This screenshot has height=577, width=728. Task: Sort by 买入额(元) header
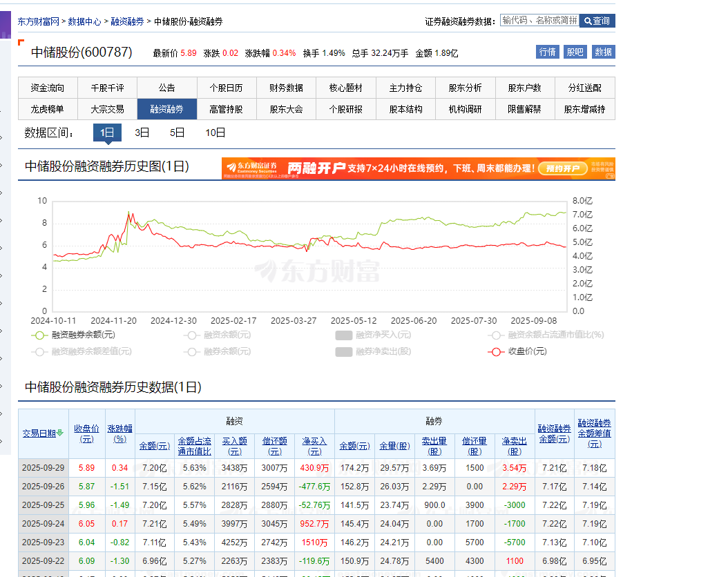[234, 446]
